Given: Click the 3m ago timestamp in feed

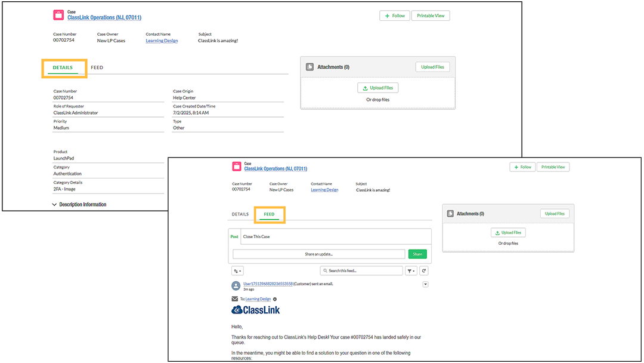Looking at the screenshot, I should pyautogui.click(x=249, y=290).
